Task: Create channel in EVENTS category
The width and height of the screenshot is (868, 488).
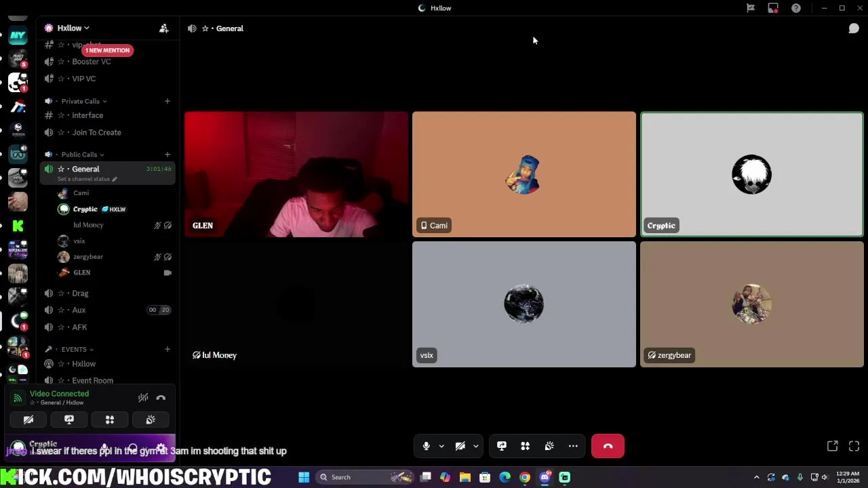Action: click(167, 349)
